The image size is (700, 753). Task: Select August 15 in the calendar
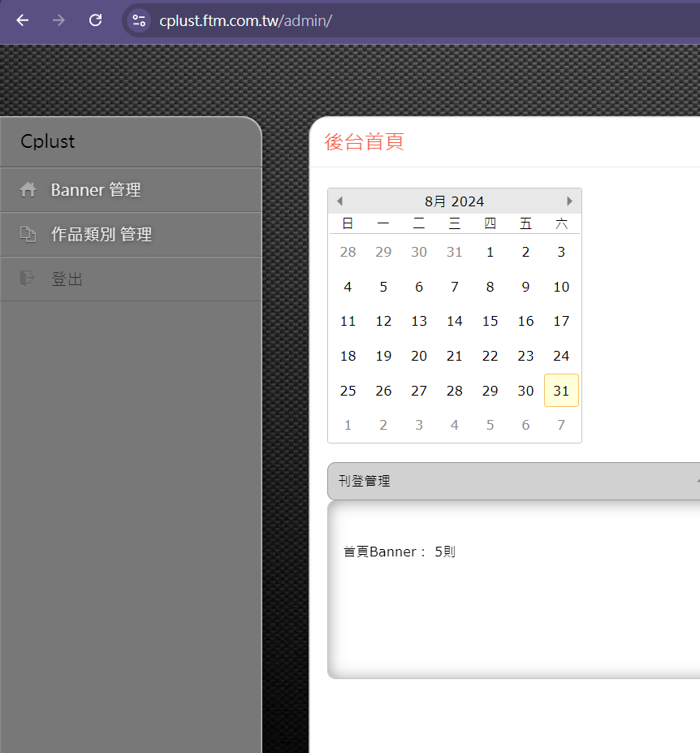click(x=490, y=321)
